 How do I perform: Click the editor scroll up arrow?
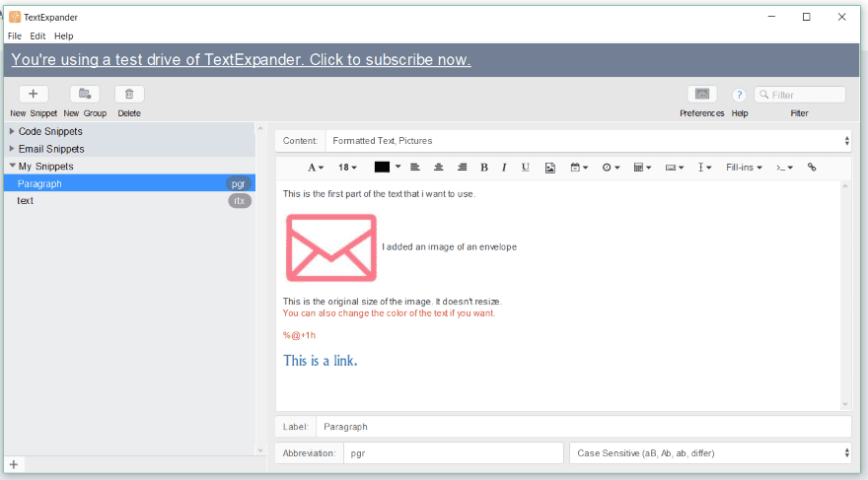[844, 186]
